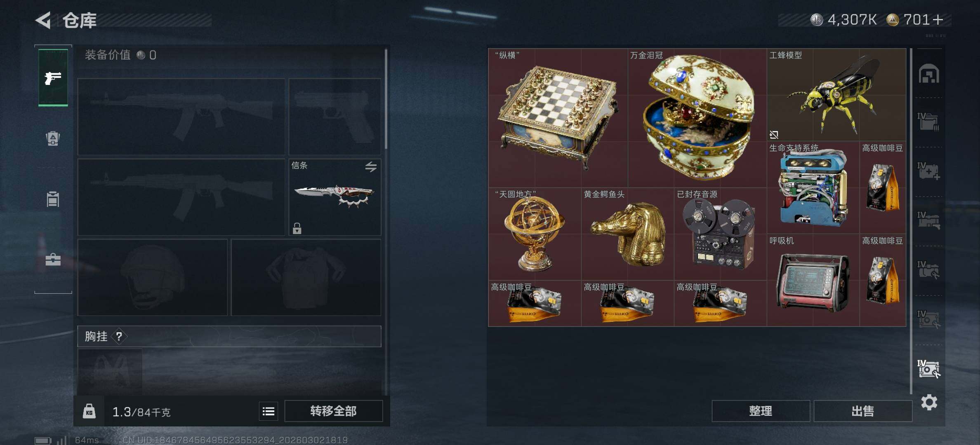Select the 万金泪冠 golden egg item
Screen dimensions: 980x445
click(x=697, y=118)
